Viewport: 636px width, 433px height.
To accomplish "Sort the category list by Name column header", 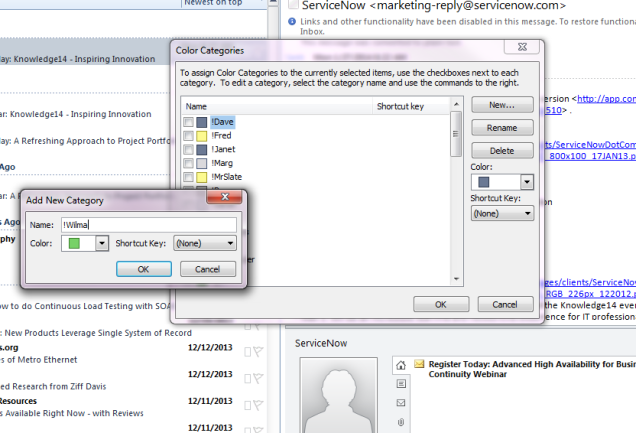I will [276, 105].
